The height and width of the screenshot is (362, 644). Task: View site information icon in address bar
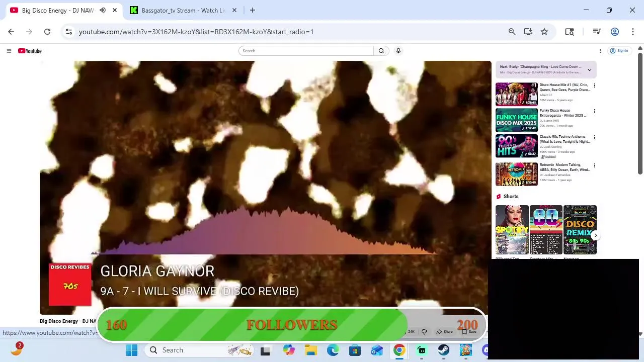pyautogui.click(x=69, y=32)
